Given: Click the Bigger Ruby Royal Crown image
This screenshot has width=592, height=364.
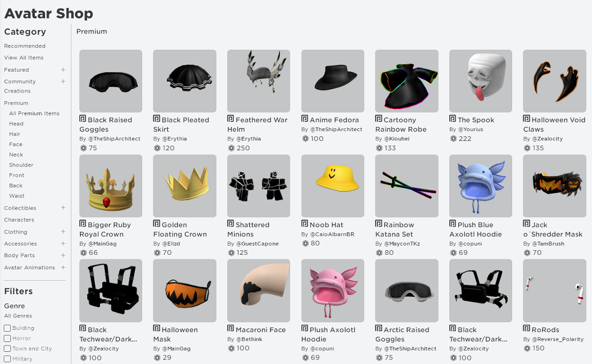Looking at the screenshot, I should click(x=110, y=185).
